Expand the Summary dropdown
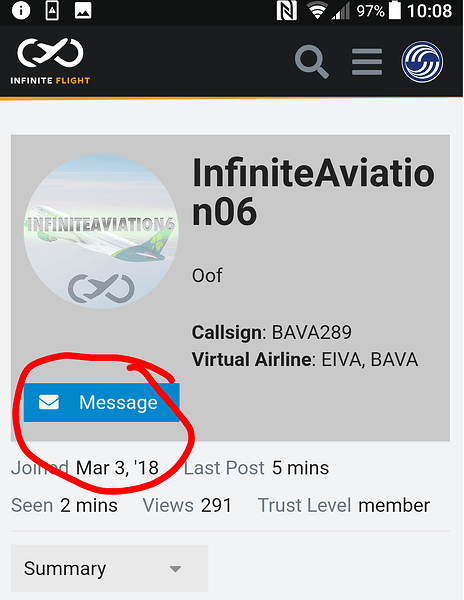 [109, 568]
